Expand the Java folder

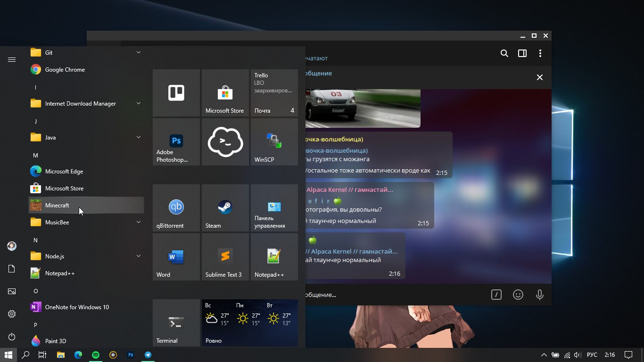pyautogui.click(x=86, y=138)
